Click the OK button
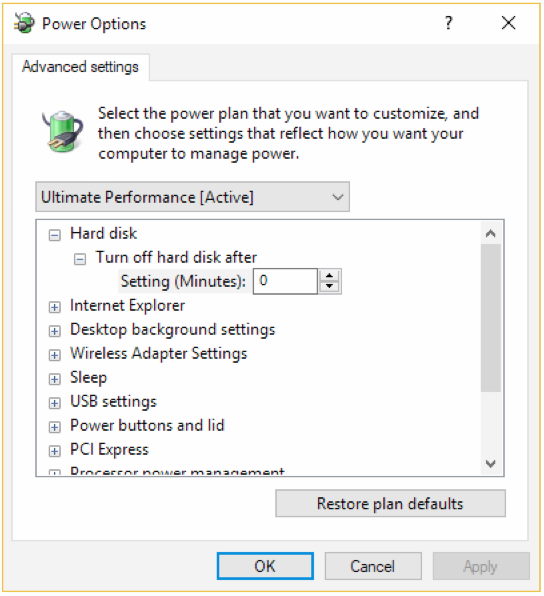The height and width of the screenshot is (596, 544). coord(265,566)
